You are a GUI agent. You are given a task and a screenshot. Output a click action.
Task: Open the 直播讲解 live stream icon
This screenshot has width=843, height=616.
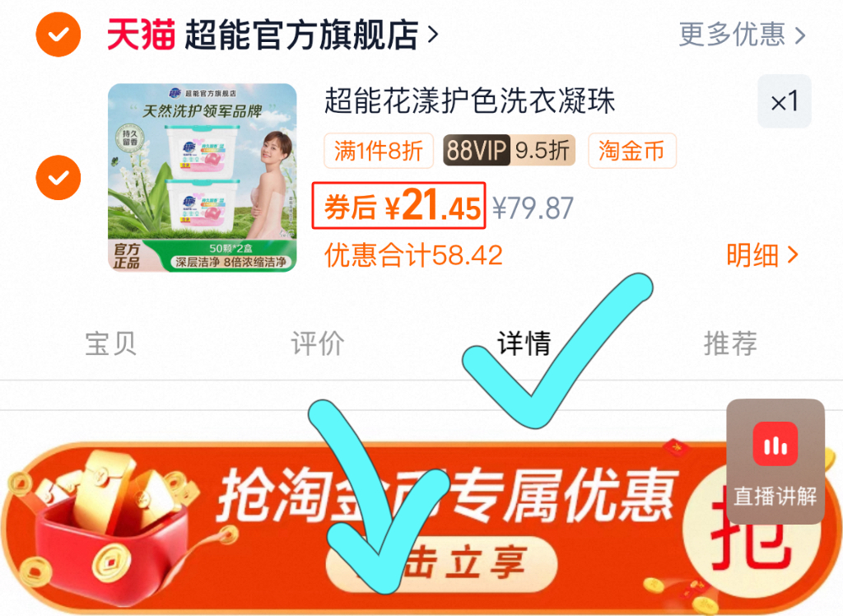point(775,461)
